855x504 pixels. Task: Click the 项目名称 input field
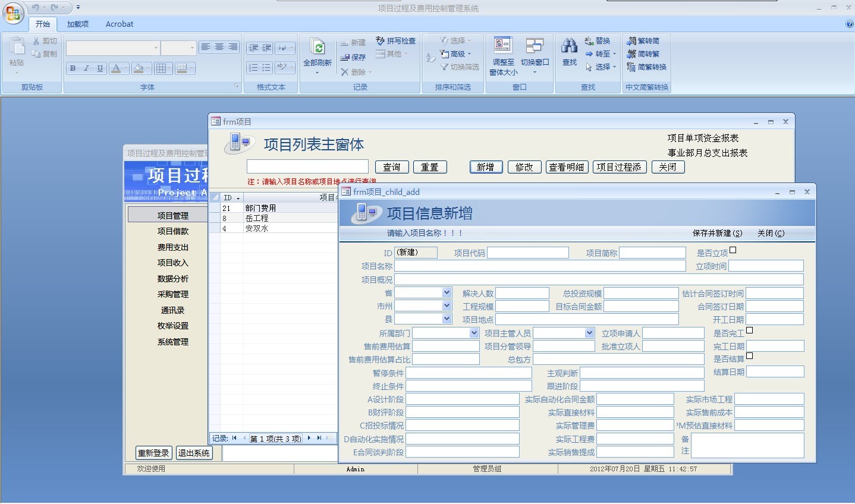tap(540, 266)
